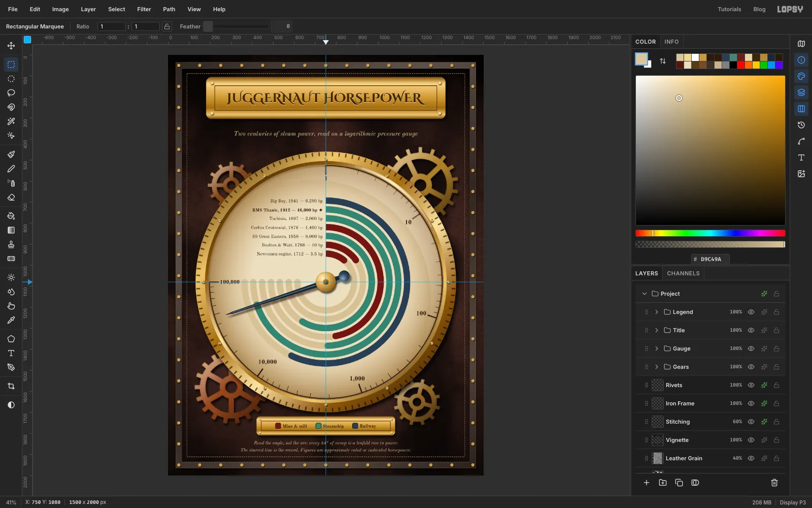This screenshot has width=812, height=508.
Task: Hide the Legend layer group
Action: point(751,312)
